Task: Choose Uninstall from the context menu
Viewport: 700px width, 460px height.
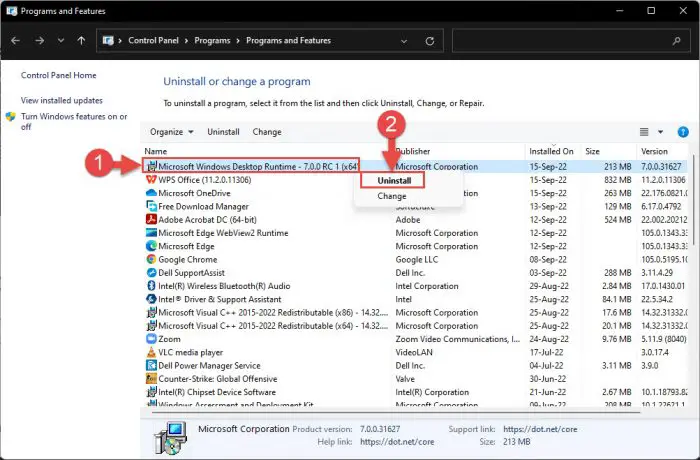Action: tap(394, 180)
